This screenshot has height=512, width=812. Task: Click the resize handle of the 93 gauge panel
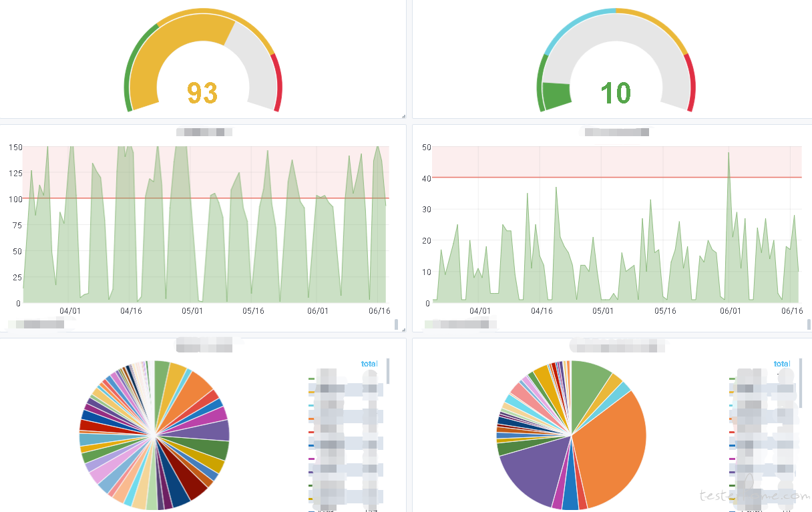[403, 116]
